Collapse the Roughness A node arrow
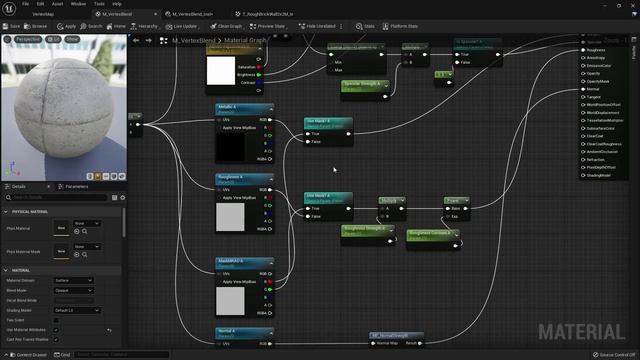Image resolution: width=640 pixels, height=360 pixels. tap(271, 179)
